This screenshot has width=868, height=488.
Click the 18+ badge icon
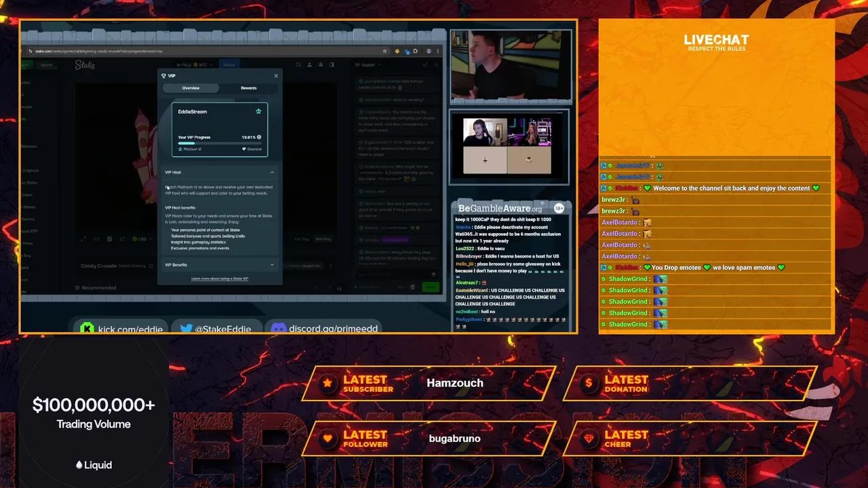559,208
